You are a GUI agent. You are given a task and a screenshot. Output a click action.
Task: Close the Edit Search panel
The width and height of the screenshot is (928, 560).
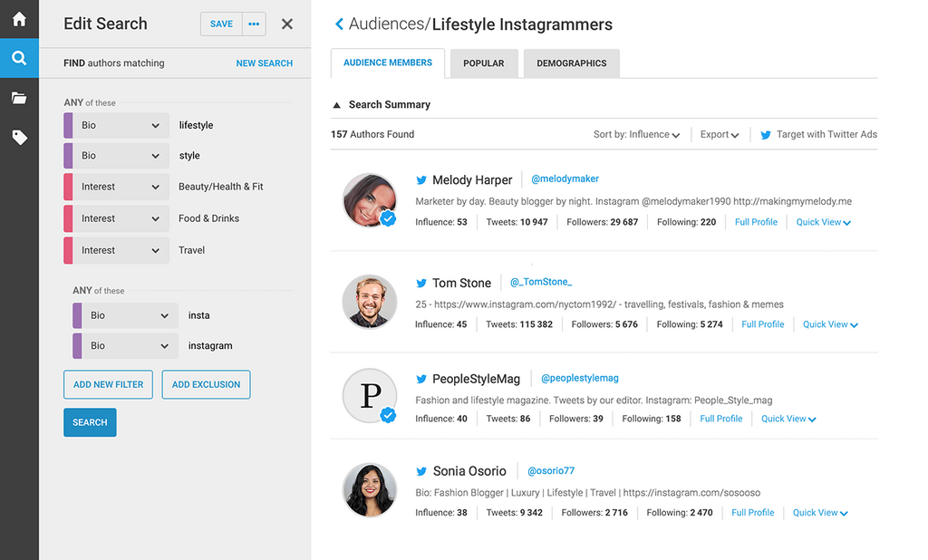coord(287,24)
